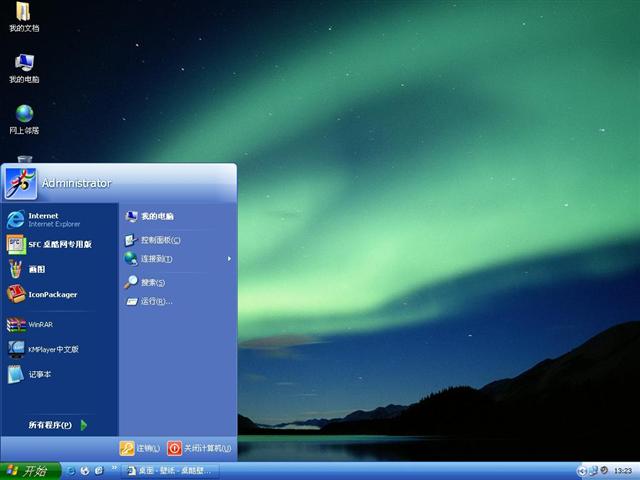Start KMPlayer中文版 media player
This screenshot has width=640, height=480.
[x=50, y=349]
